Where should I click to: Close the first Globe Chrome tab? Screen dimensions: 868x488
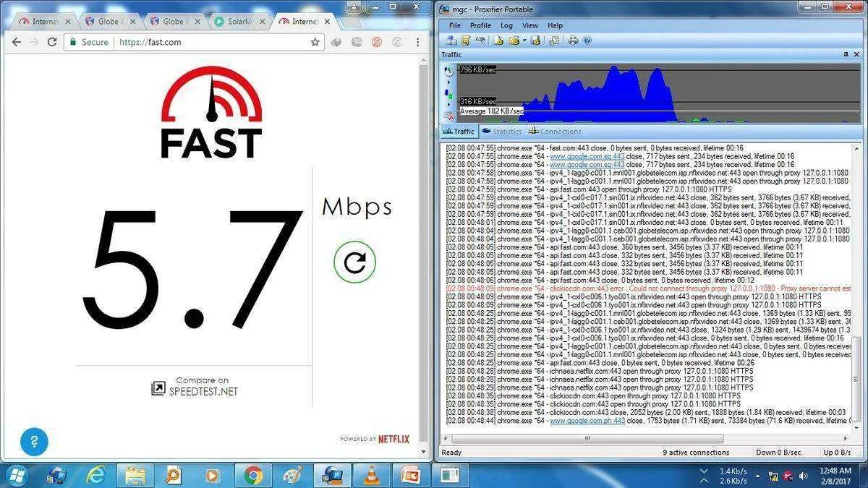tap(134, 22)
